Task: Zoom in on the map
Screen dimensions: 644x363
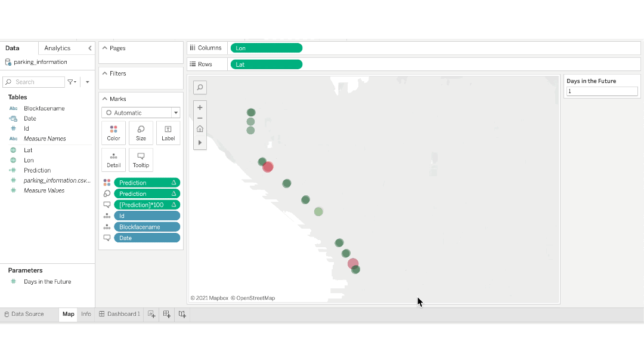Action: [200, 108]
